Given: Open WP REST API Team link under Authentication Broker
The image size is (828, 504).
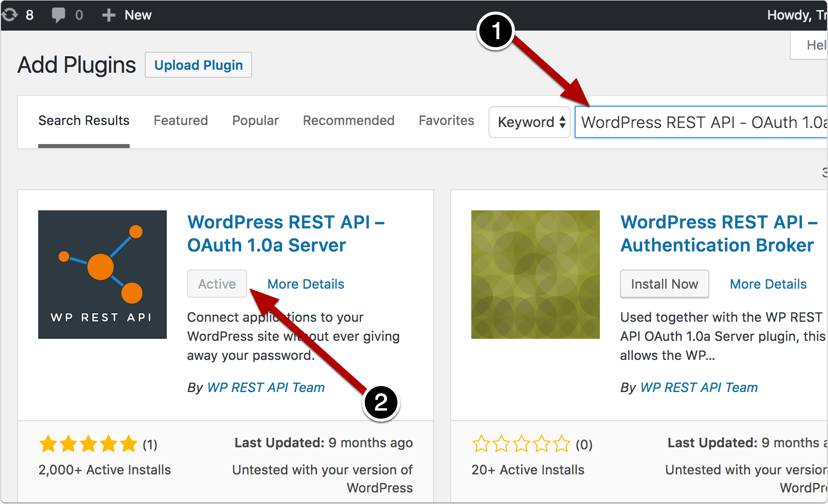Looking at the screenshot, I should tap(699, 388).
